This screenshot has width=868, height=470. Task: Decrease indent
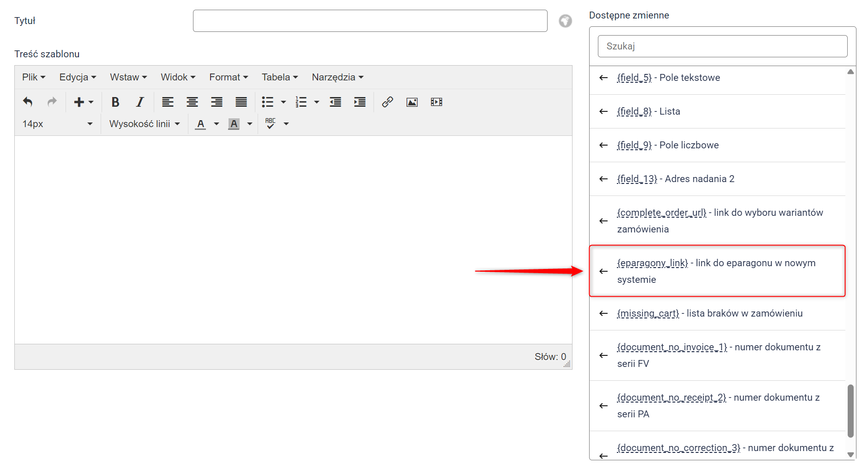tap(335, 102)
